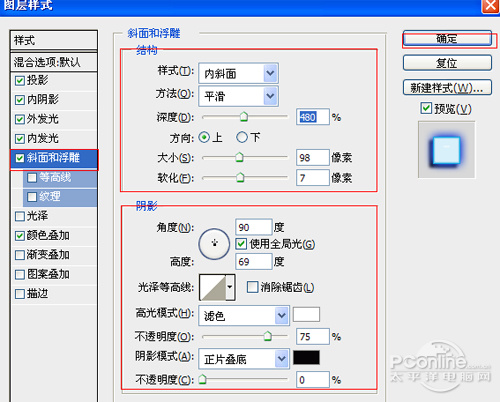Viewport: 500px width, 402px height.
Task: Enable the 等高线 contour checkbox
Action: pyautogui.click(x=32, y=177)
